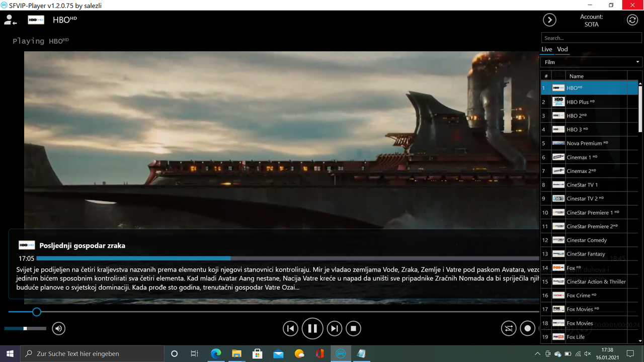Open Microsoft Store from the taskbar
This screenshot has width=644, height=362.
click(x=257, y=354)
